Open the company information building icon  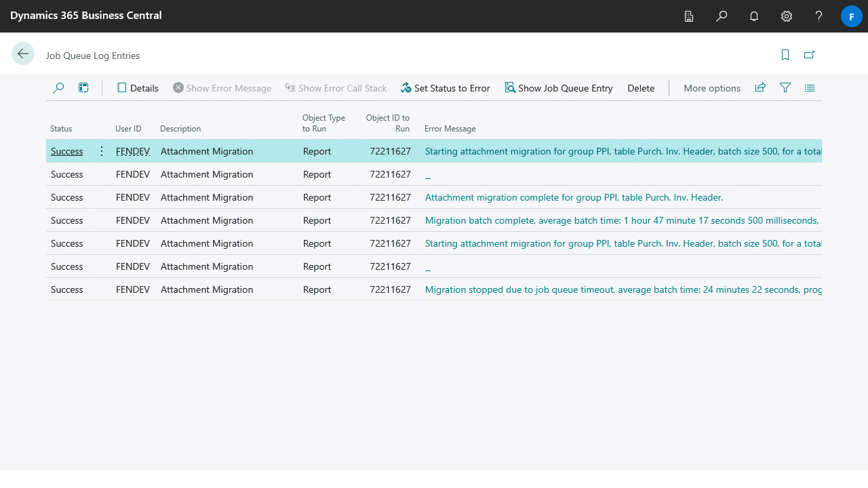[689, 16]
